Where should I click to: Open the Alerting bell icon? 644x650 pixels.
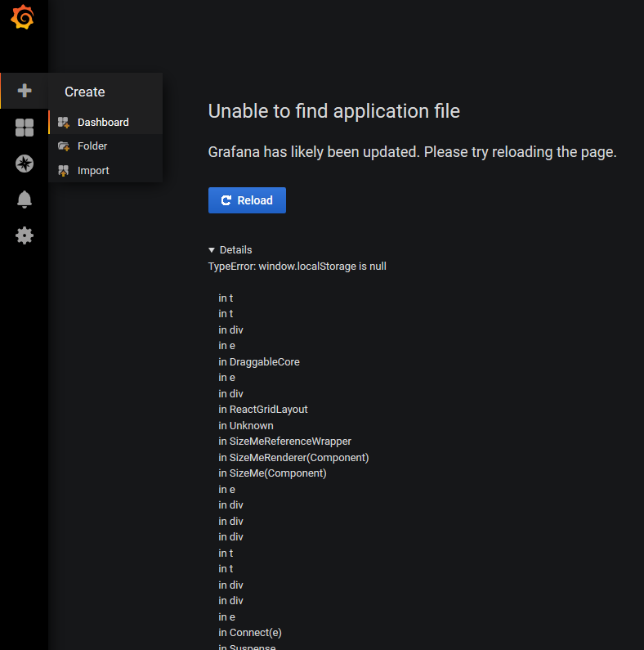pyautogui.click(x=25, y=199)
